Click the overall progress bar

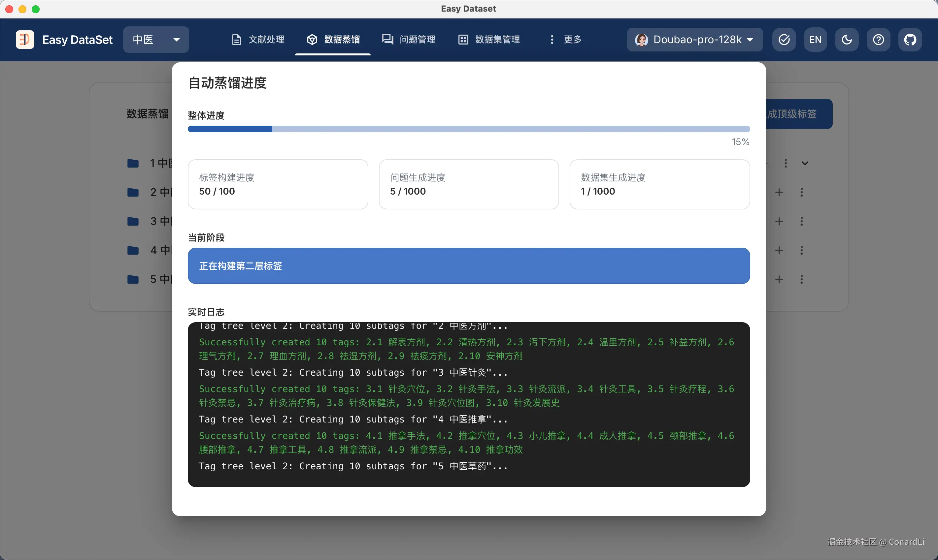coord(468,129)
